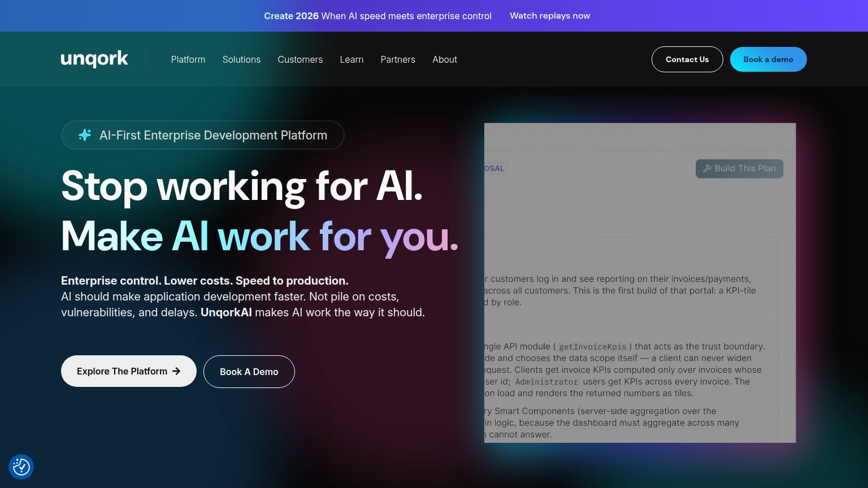Viewport: 868px width, 488px height.
Task: Click the Administrator code text in preview
Action: tap(546, 382)
